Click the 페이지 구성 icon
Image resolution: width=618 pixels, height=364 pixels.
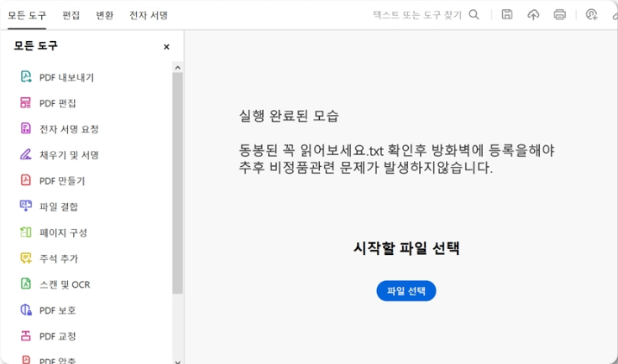[25, 232]
